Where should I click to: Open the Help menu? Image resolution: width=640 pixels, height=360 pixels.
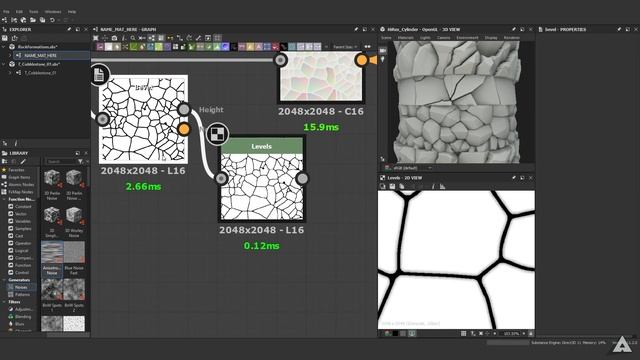click(72, 12)
